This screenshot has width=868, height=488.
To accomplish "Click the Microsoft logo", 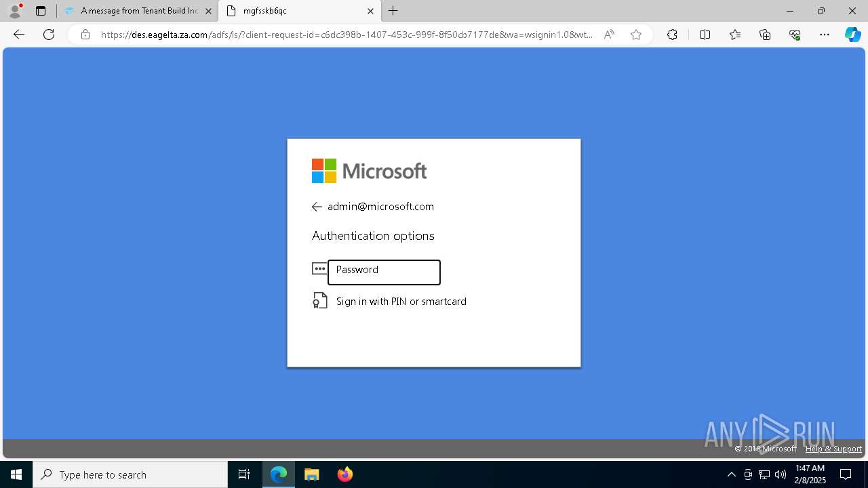I will (370, 171).
